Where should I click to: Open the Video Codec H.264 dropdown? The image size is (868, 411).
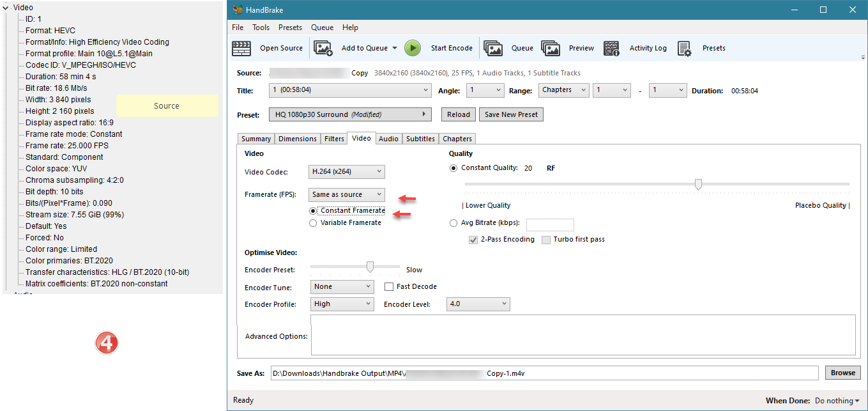point(347,171)
